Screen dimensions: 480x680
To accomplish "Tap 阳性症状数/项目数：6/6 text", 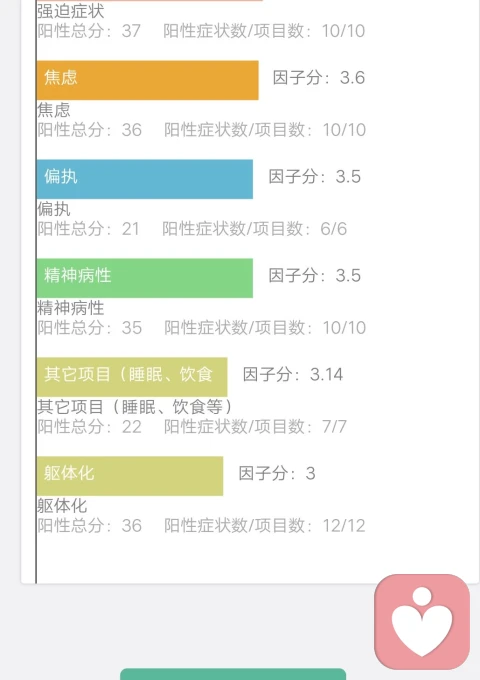I will click(x=255, y=229).
